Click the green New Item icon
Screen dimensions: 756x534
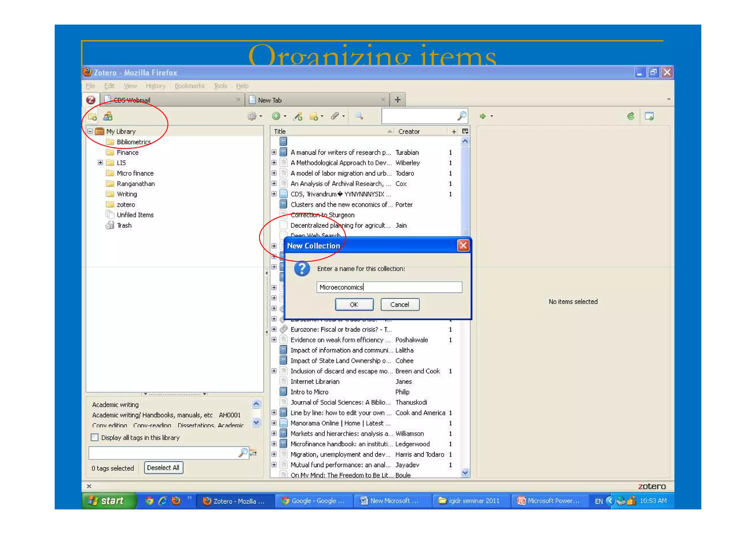[x=276, y=116]
